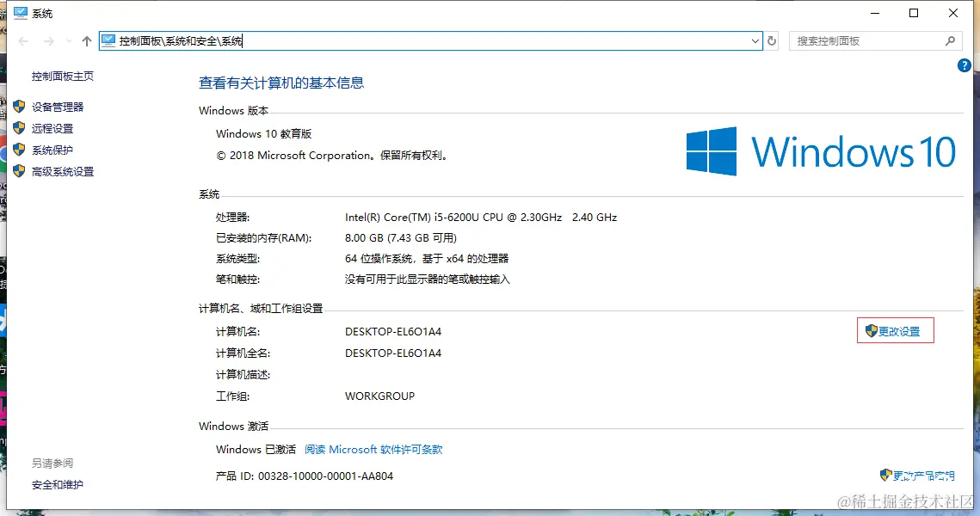Select RAM value 8.00 GB (7.43 GB 可用)
This screenshot has width=980, height=516.
pos(401,238)
